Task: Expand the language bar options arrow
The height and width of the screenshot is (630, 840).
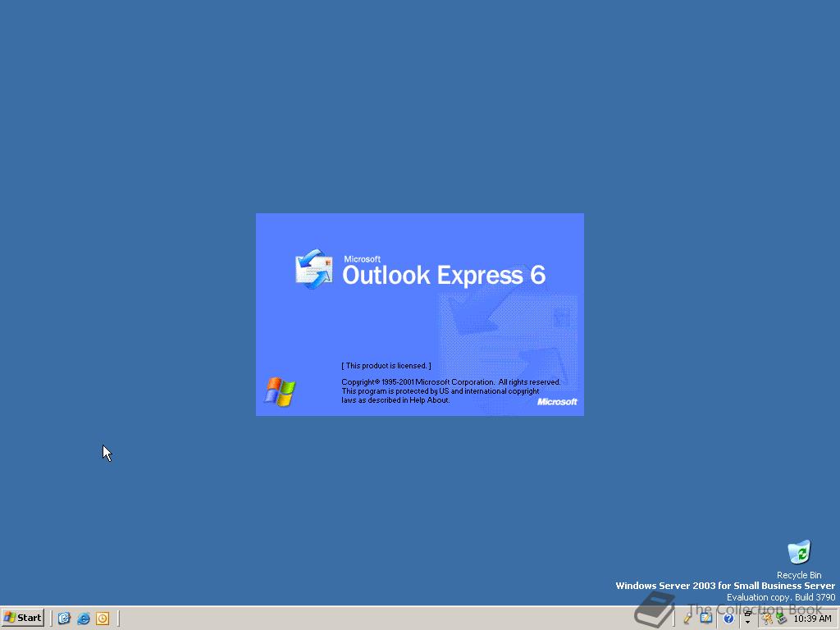Action: tap(748, 622)
